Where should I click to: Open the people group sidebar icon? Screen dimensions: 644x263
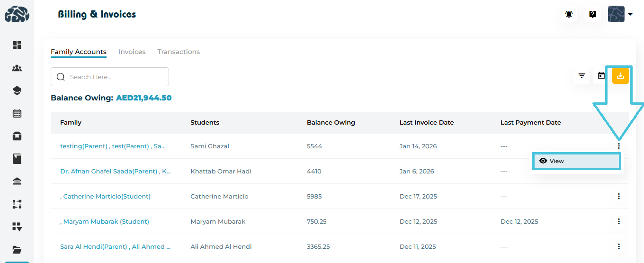pos(17,68)
